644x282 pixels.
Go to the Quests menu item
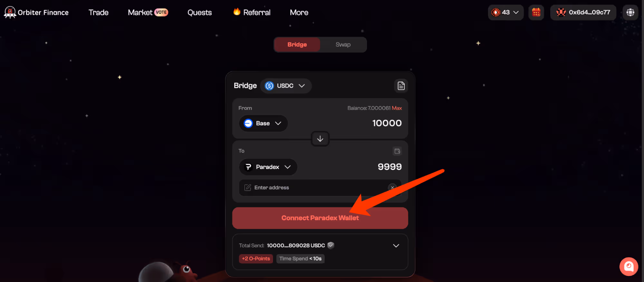[x=200, y=12]
